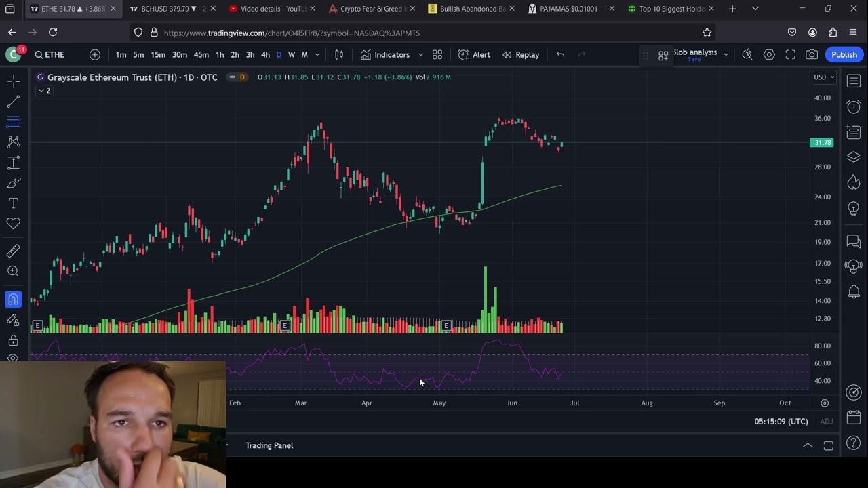The width and height of the screenshot is (868, 488).
Task: Select the crosshair cursor tool
Action: click(13, 81)
